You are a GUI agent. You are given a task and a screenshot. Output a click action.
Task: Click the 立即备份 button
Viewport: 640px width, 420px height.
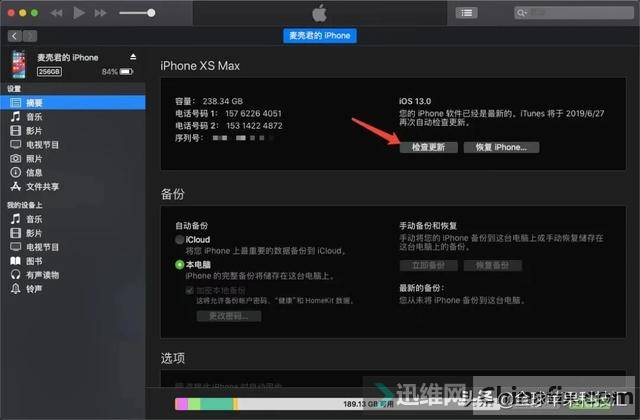428,266
